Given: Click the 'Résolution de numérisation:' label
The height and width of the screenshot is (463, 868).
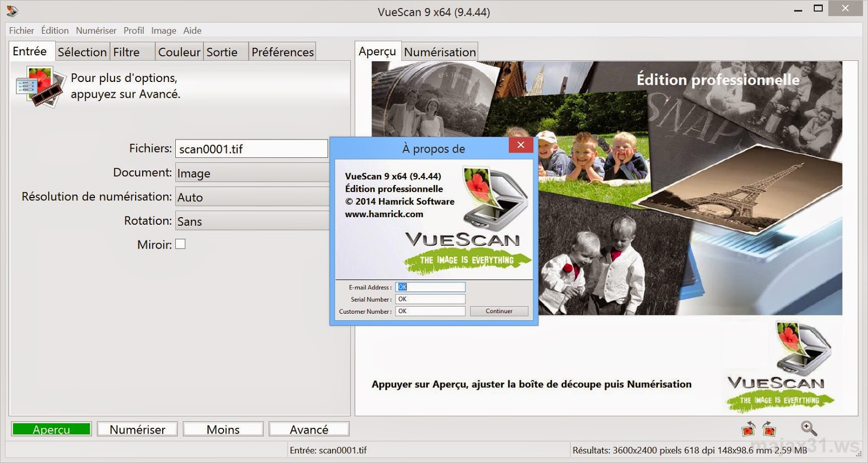Looking at the screenshot, I should (x=97, y=196).
